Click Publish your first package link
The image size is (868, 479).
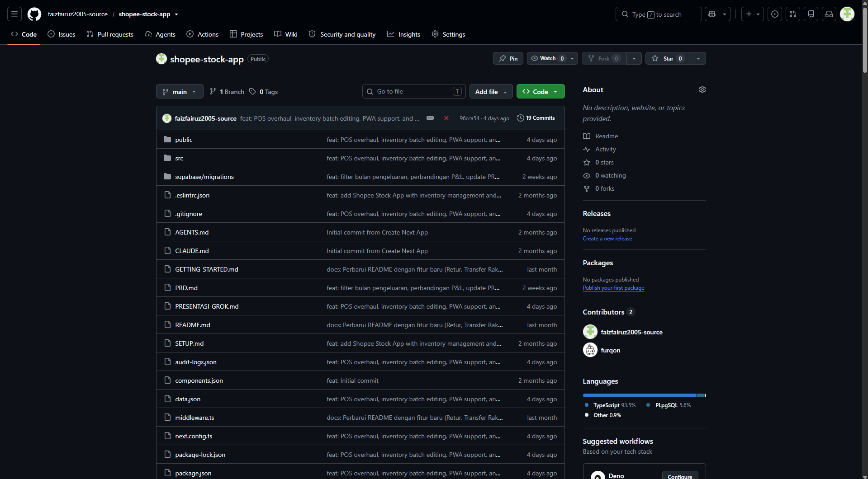613,288
